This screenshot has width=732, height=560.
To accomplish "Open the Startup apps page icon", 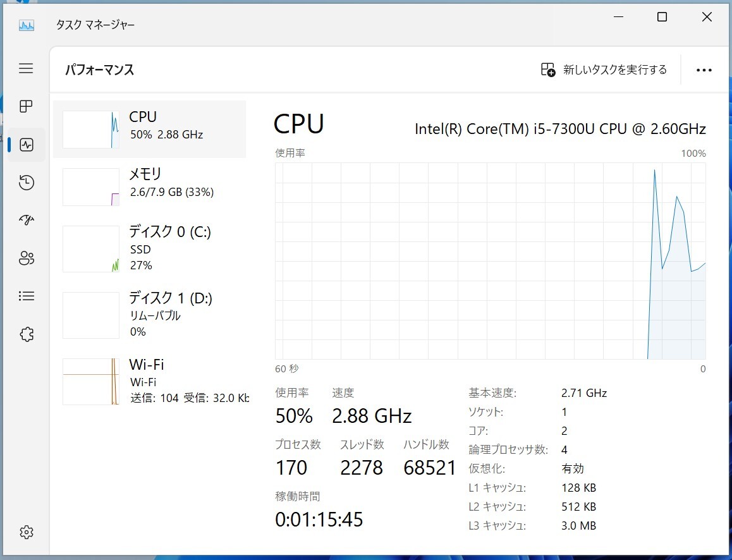I will (27, 220).
